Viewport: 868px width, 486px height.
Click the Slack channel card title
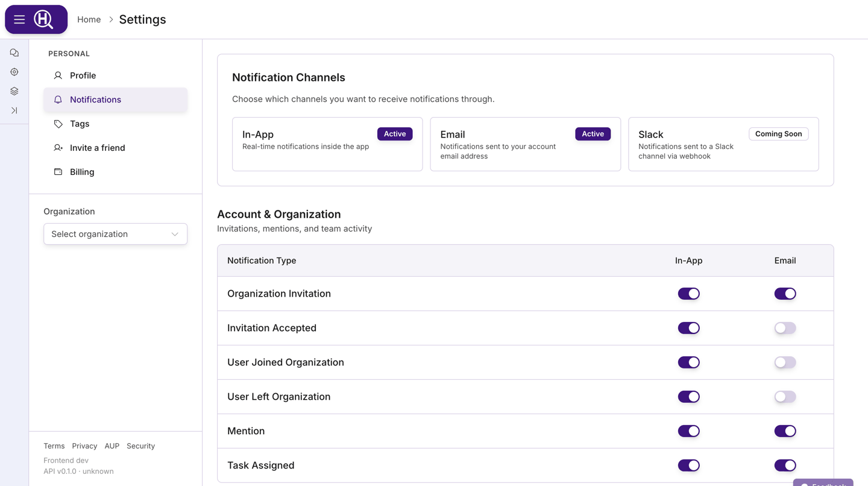click(651, 134)
